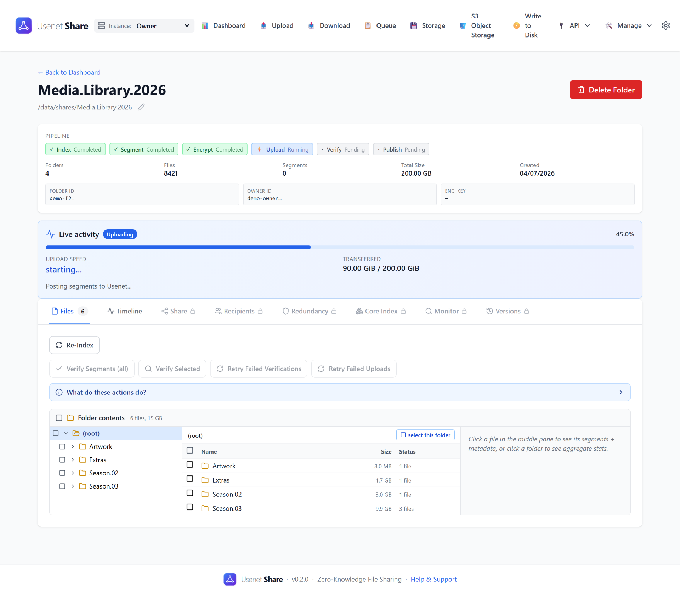Image resolution: width=680 pixels, height=616 pixels.
Task: Check the Season.03 row checkbox in the file table
Action: pos(190,507)
